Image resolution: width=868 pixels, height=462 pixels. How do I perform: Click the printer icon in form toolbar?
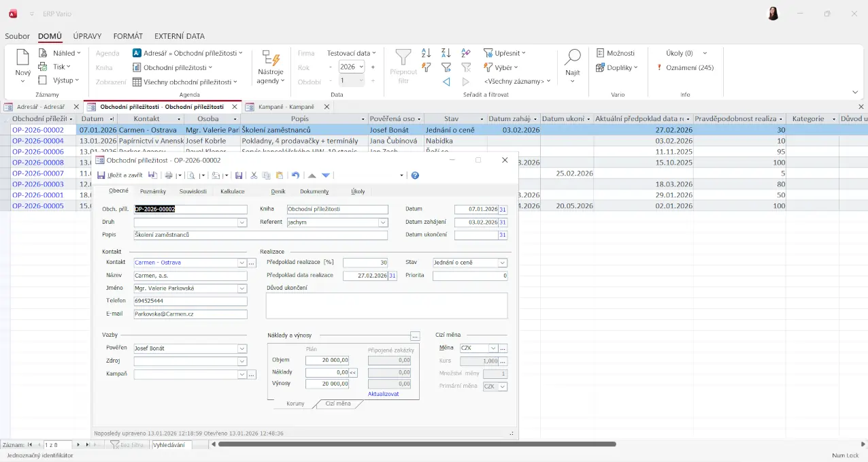point(169,176)
